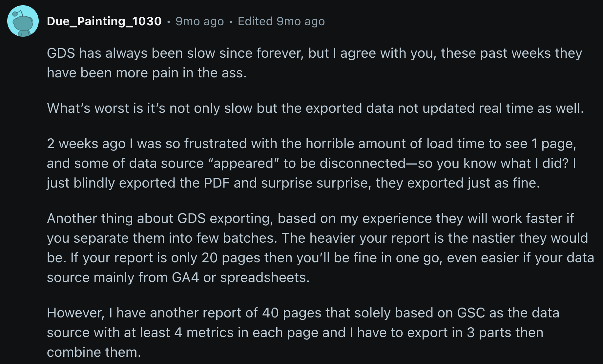The image size is (603, 364).
Task: Click the paragraph starting "2 weeks ago"
Action: click(312, 163)
